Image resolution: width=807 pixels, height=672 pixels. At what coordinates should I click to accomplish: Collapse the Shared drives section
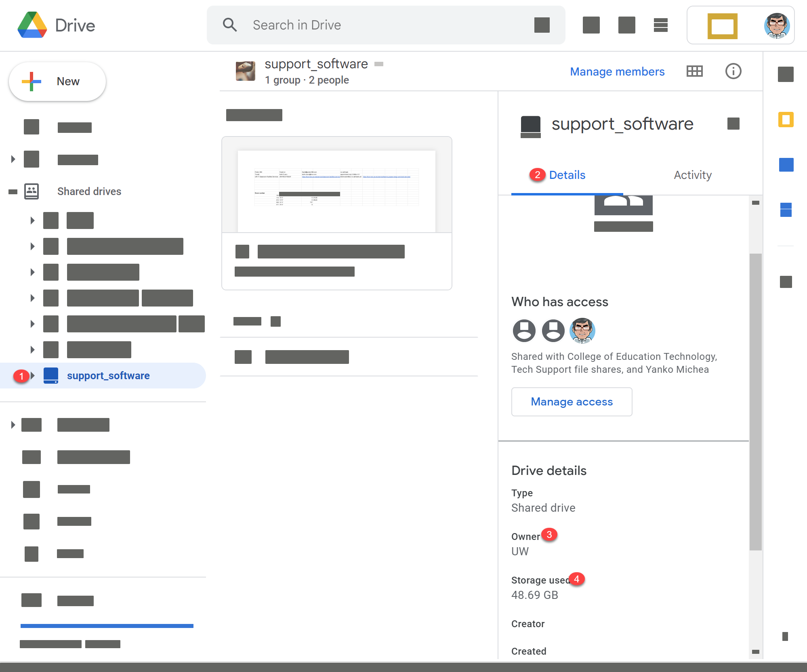(13, 191)
